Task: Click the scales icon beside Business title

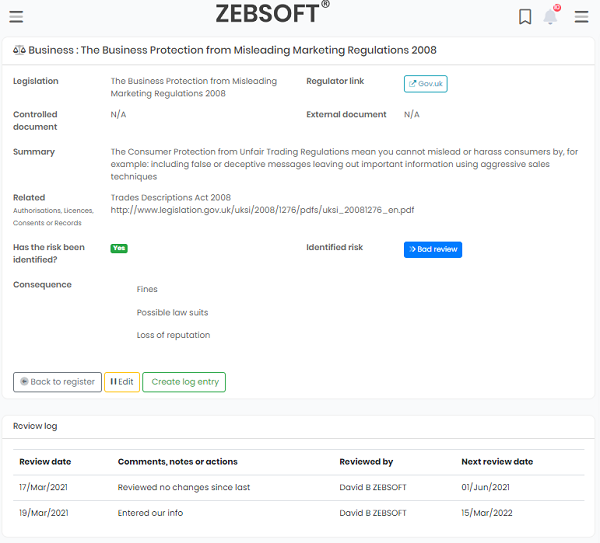Action: pos(19,50)
